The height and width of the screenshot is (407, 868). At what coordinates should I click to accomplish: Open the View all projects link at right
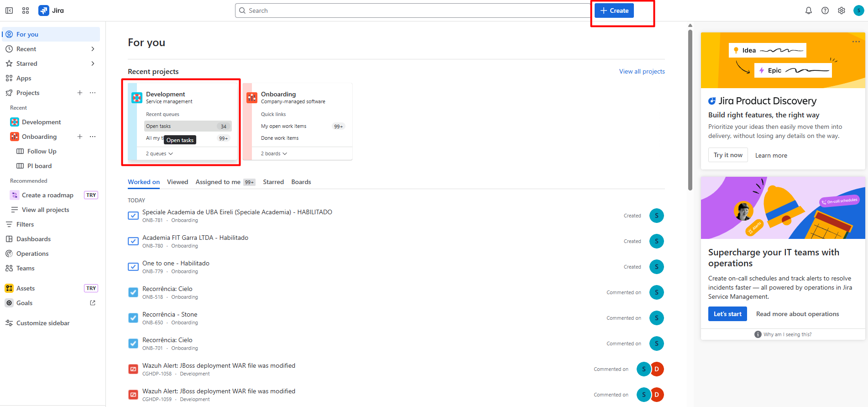click(x=642, y=71)
